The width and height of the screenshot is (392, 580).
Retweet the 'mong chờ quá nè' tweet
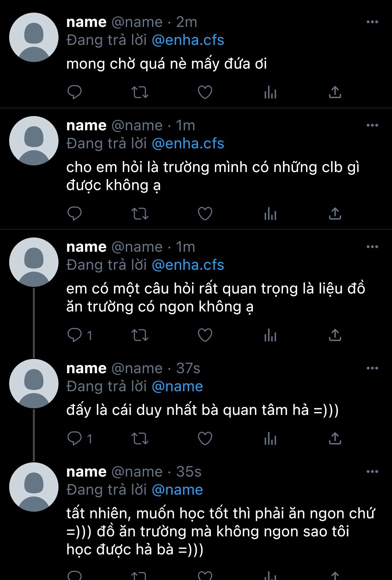[140, 92]
